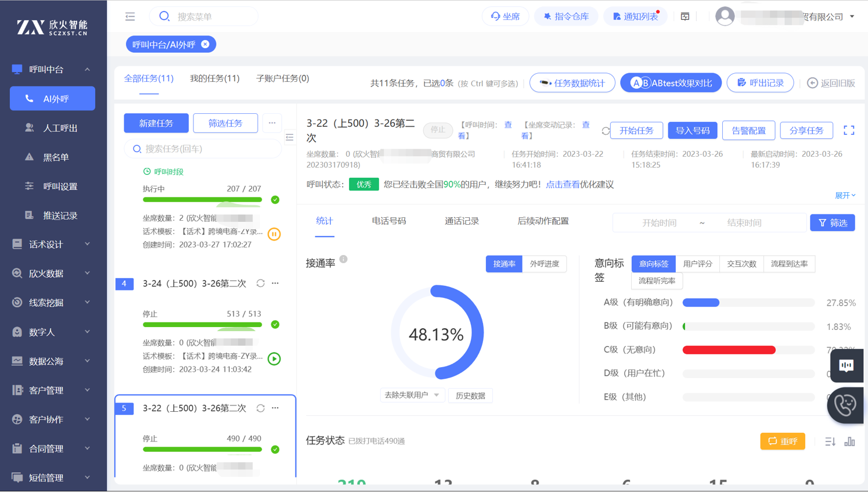Start task 3-24 using the green play icon
The image size is (868, 492).
(274, 359)
